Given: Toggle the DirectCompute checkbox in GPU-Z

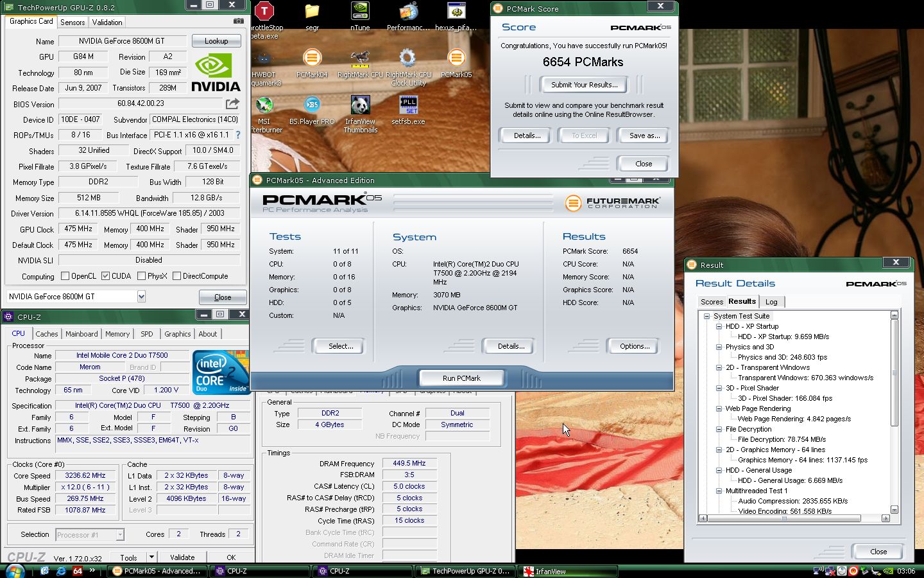Looking at the screenshot, I should pos(176,276).
